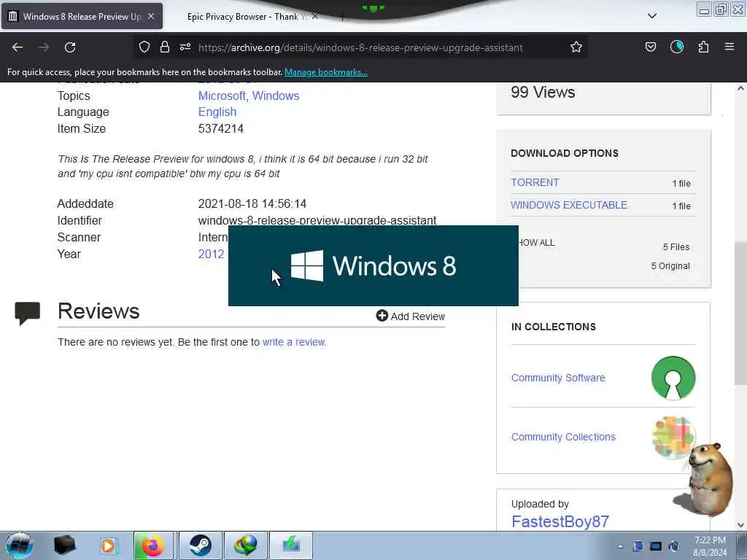Open the black box taskbar icon

click(x=64, y=545)
